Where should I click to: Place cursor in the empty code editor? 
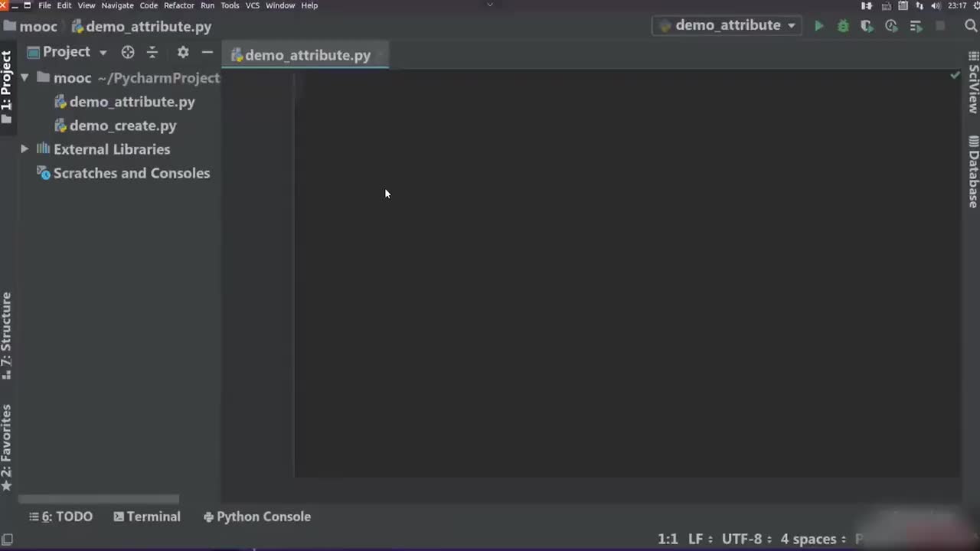coord(628,275)
